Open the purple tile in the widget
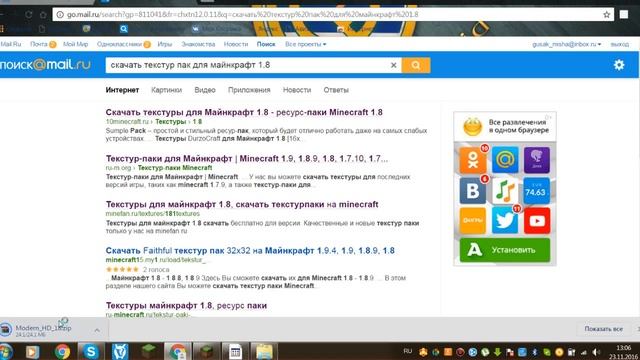640x360 pixels. (x=537, y=160)
